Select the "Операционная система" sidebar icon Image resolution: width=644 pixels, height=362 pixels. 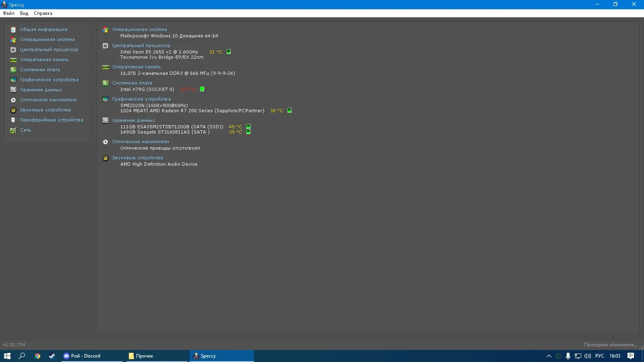click(x=13, y=39)
